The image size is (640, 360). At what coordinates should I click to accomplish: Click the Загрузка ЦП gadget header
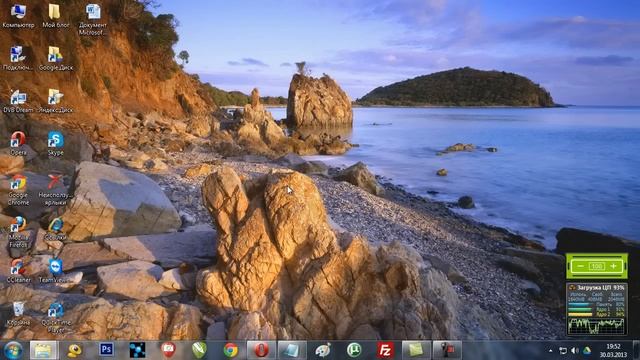597,288
